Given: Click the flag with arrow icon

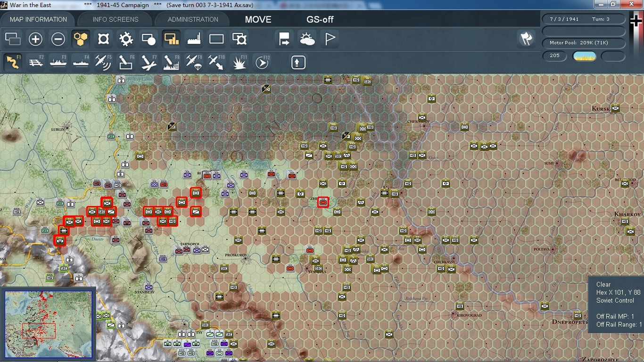Looking at the screenshot, I should [x=285, y=39].
